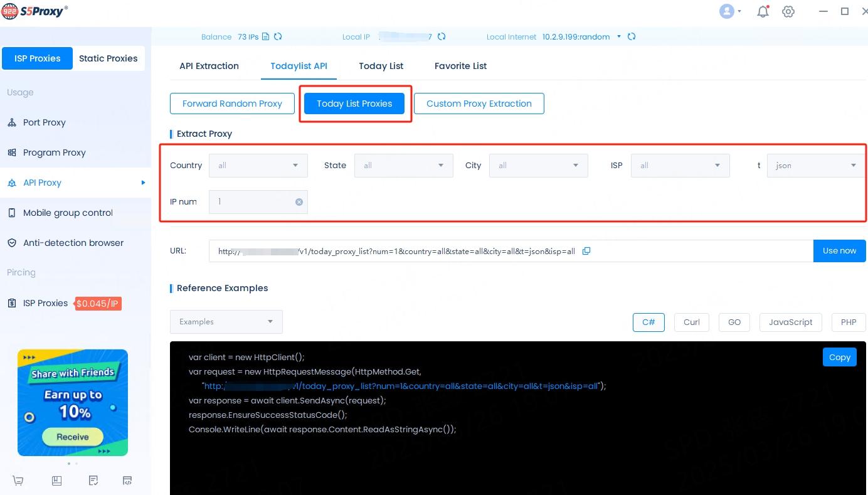
Task: Copy the C# code example
Action: (839, 357)
